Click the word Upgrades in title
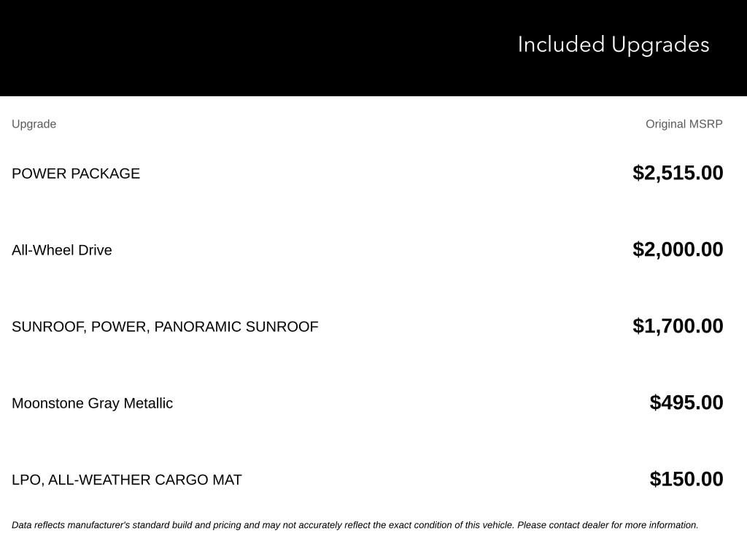 click(660, 45)
